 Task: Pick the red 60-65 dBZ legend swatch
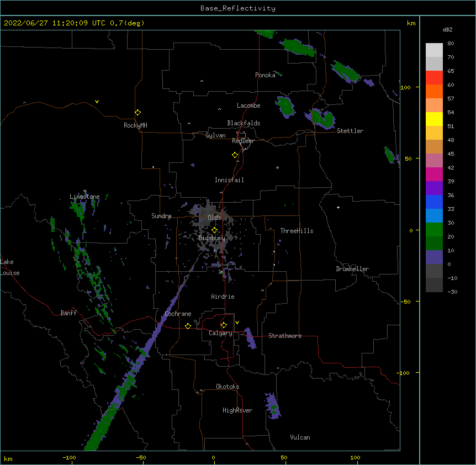click(434, 78)
